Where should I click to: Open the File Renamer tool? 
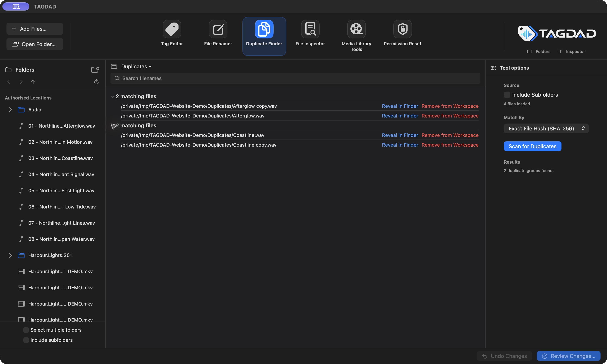tap(218, 34)
